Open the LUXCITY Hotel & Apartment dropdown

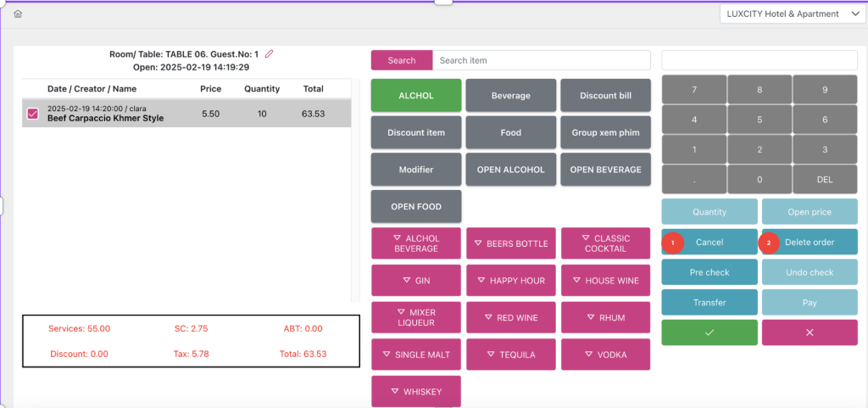click(x=792, y=14)
